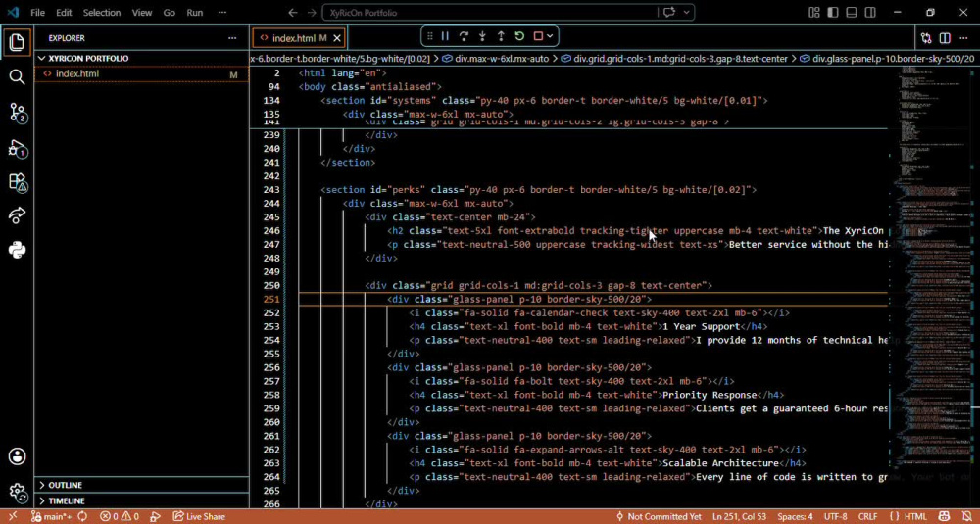Open the dropdown next to debug Stop

click(x=550, y=36)
